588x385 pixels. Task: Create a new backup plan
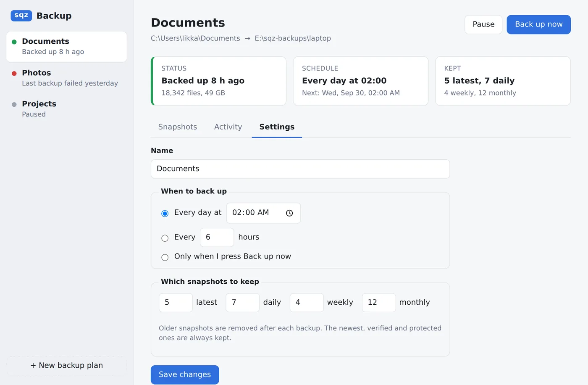point(66,366)
